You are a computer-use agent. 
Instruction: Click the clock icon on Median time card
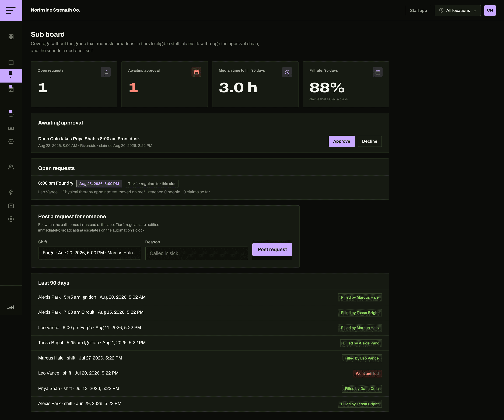tap(287, 72)
